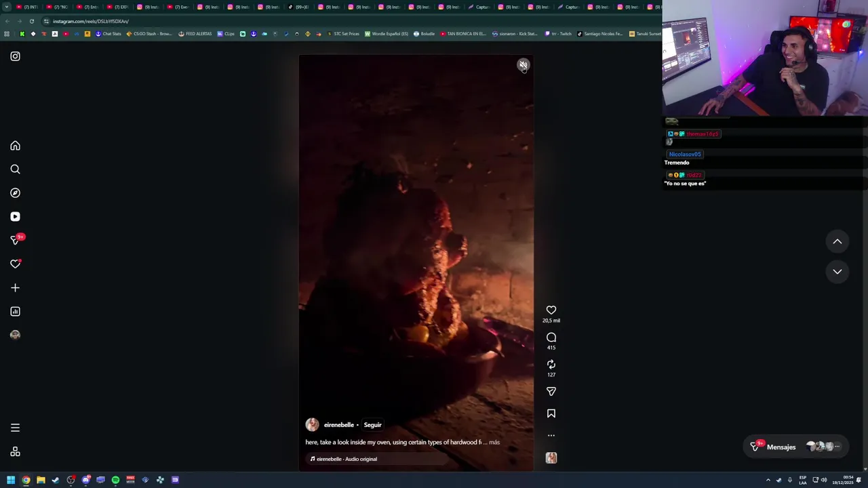Repost the reel using arrows icon

pos(551,365)
